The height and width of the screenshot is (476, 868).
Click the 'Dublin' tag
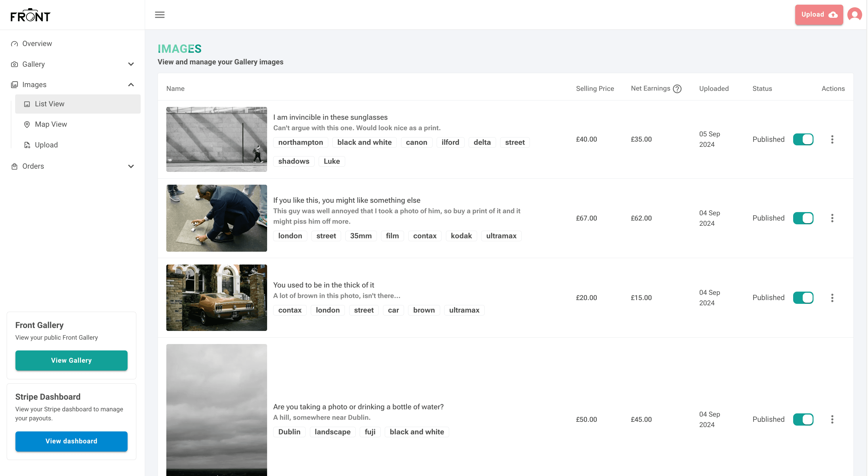[289, 432]
